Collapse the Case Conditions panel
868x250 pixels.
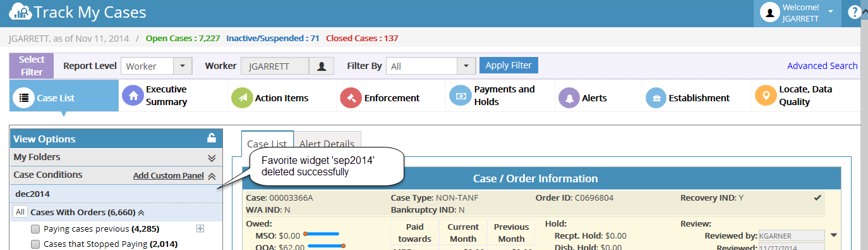212,176
